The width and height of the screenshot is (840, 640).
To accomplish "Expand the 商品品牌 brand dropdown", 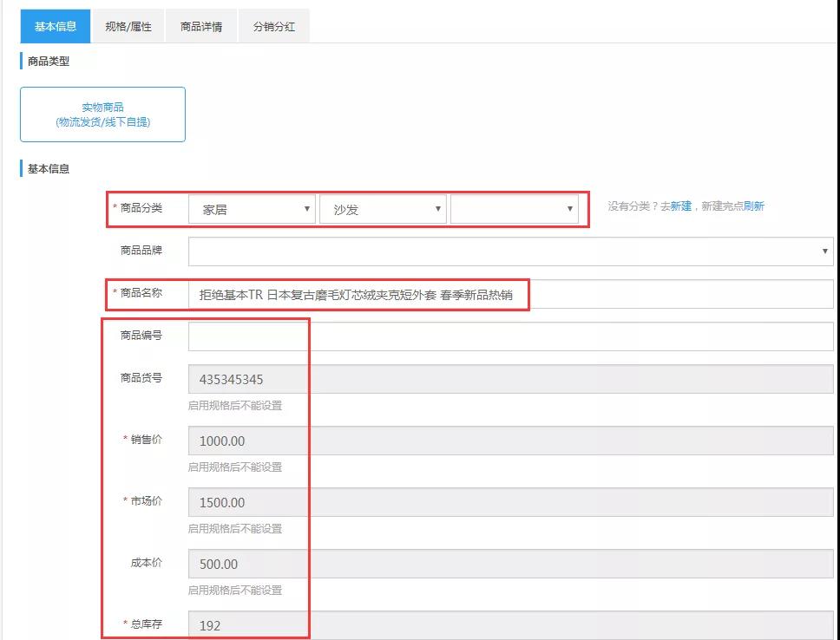I will 510,251.
